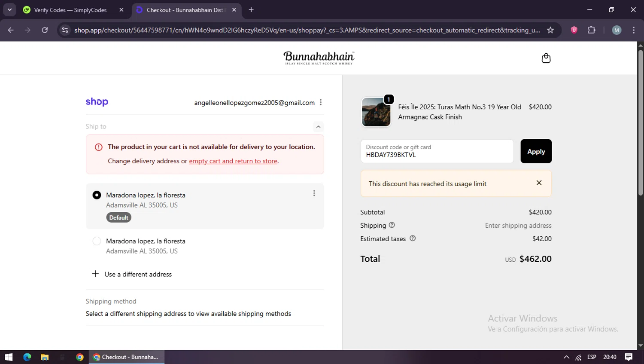Click the Féis Ìle 2025 product name
This screenshot has width=644, height=364.
coord(459,112)
